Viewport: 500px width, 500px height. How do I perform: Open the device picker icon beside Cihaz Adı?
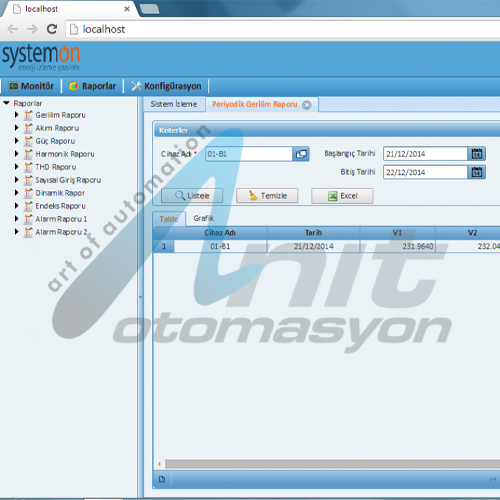click(x=301, y=154)
